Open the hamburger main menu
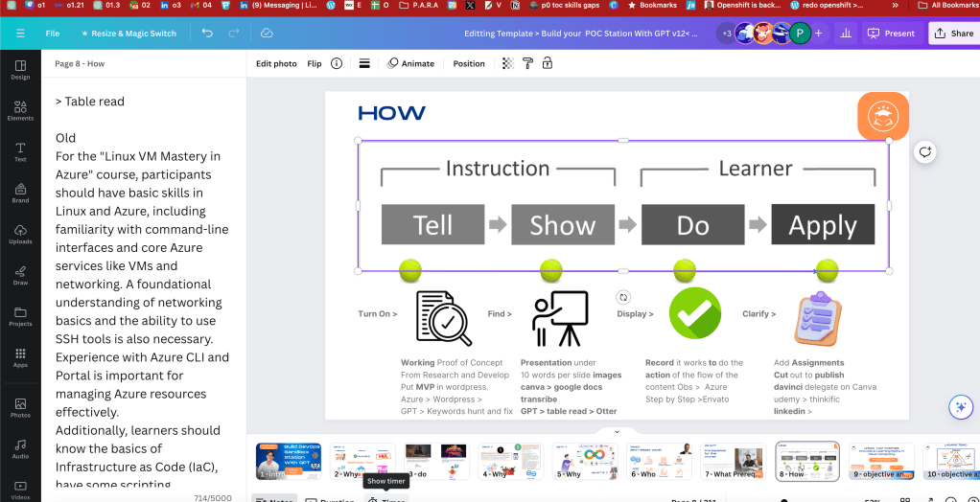The height and width of the screenshot is (502, 980). [21, 34]
